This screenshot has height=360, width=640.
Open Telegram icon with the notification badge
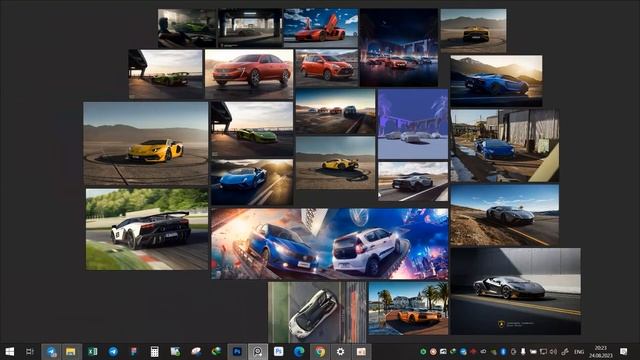pyautogui.click(x=51, y=351)
